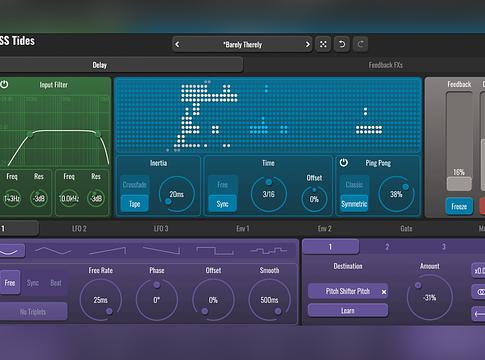Select modulation slot tab 3

pos(443,247)
